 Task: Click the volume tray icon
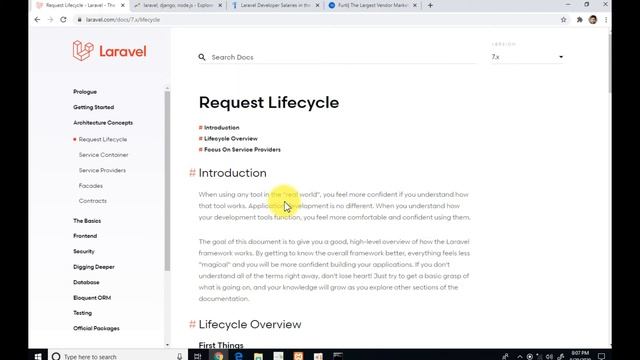pyautogui.click(x=549, y=356)
